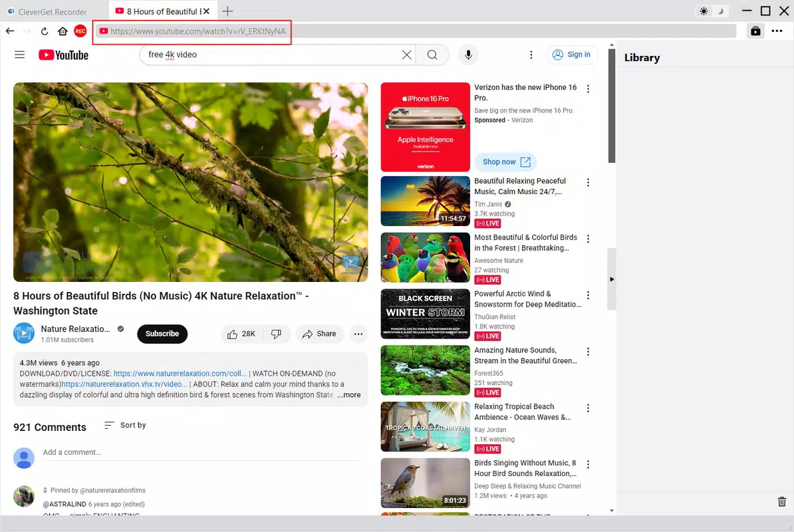This screenshot has width=794, height=532.
Task: Open Most Beautiful & Colorful Birds video title
Action: click(525, 243)
